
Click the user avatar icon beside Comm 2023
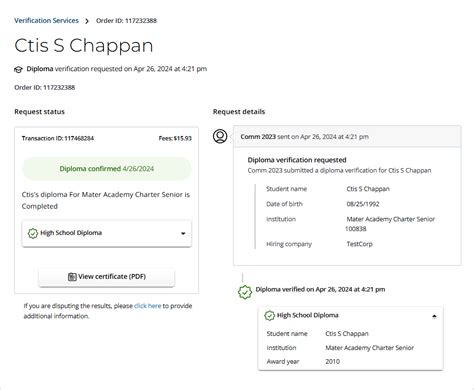[220, 136]
